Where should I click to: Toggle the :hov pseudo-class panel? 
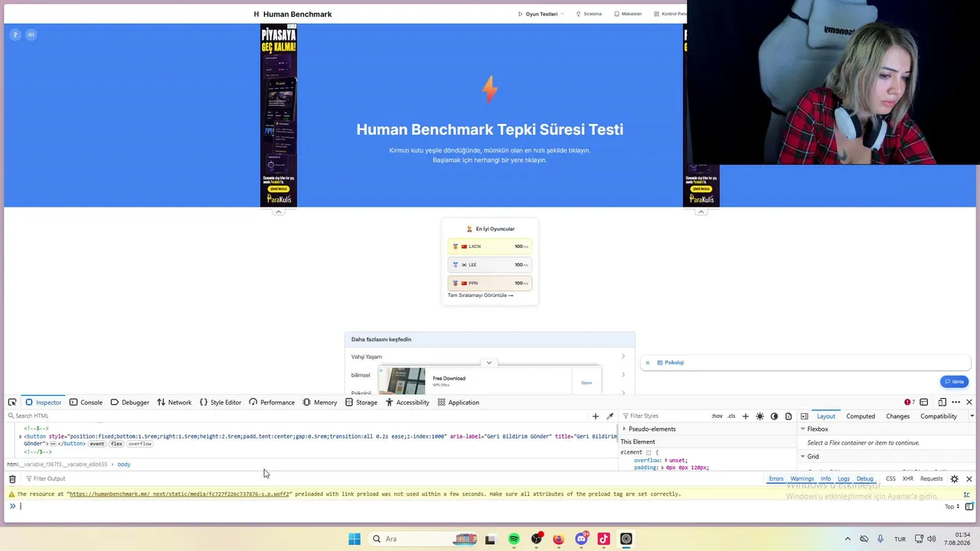click(x=717, y=416)
